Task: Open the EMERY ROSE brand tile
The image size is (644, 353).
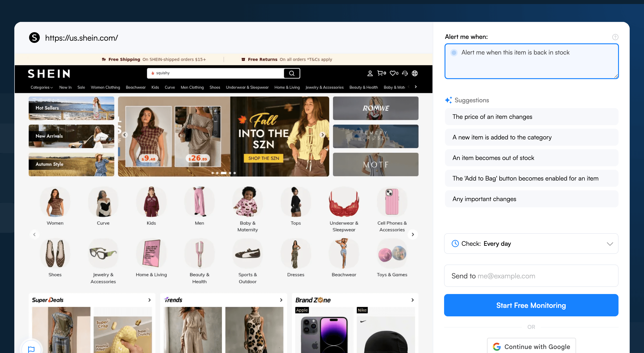Action: 375,136
